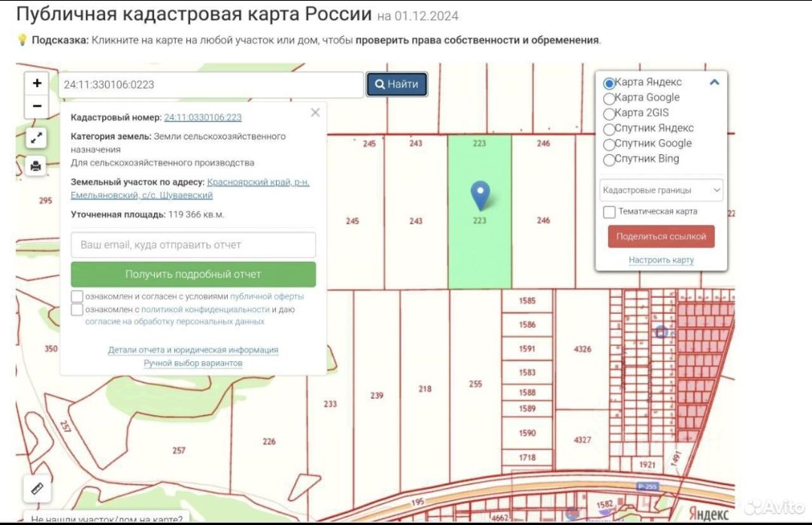Click parcel 4327 on the map

coord(582,440)
